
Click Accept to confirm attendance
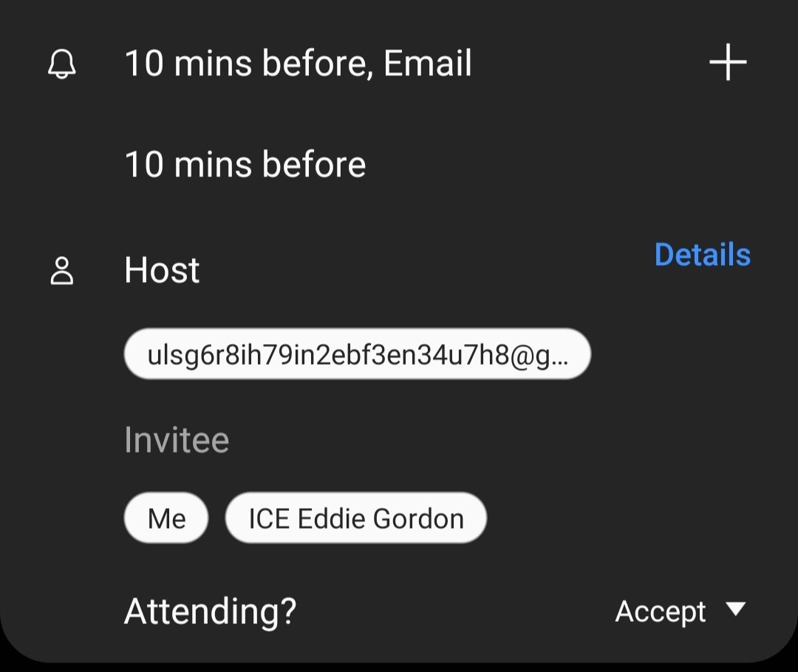(661, 611)
